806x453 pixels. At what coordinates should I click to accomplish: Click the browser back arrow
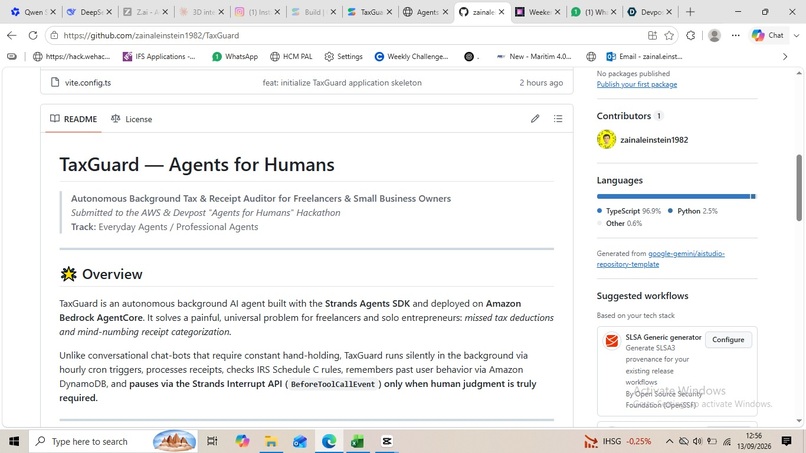click(12, 35)
